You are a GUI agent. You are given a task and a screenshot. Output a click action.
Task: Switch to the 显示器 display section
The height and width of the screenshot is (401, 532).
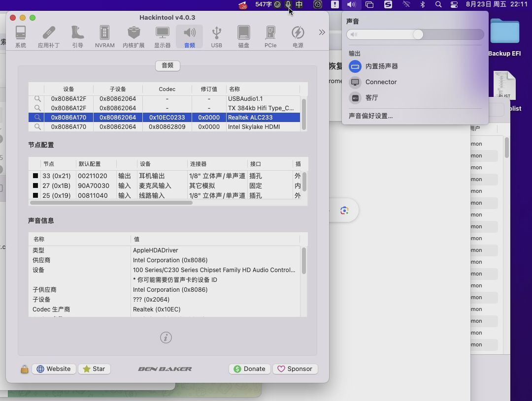[162, 36]
